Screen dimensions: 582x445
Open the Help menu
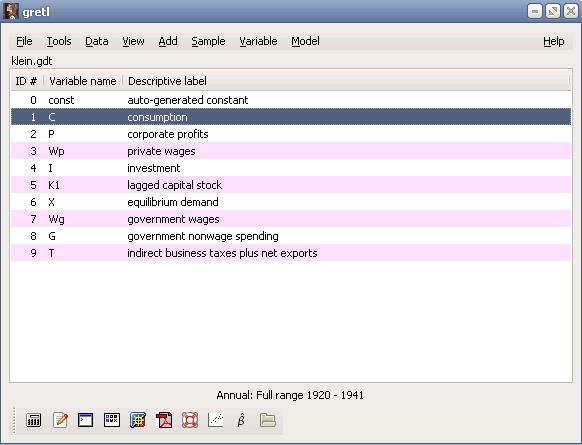pos(553,41)
